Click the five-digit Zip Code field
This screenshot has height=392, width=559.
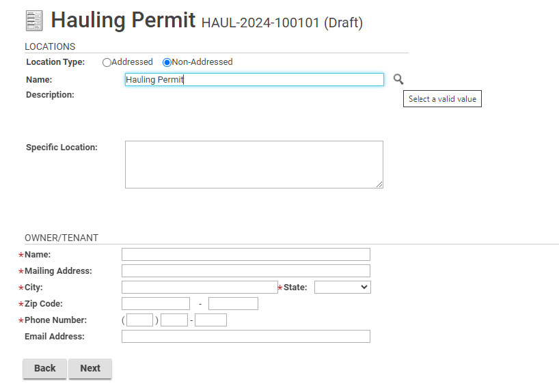156,304
